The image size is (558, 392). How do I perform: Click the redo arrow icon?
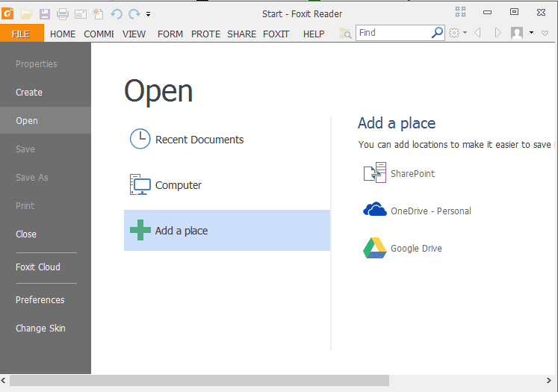click(x=134, y=14)
